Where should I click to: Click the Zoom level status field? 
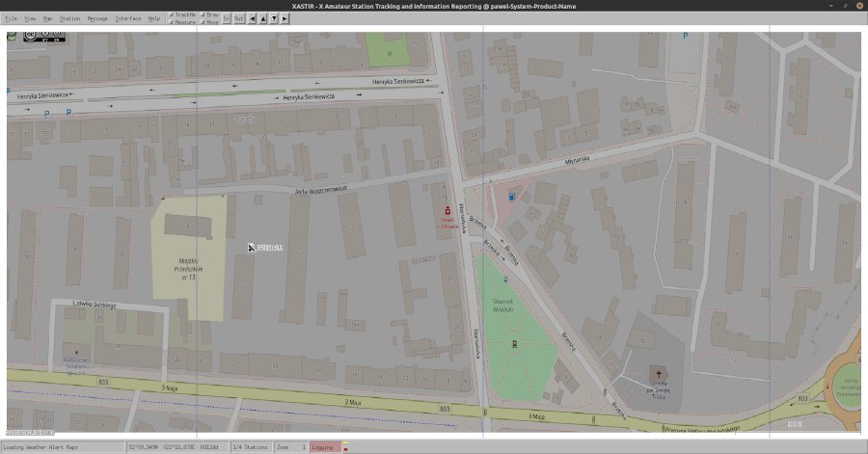(291, 447)
